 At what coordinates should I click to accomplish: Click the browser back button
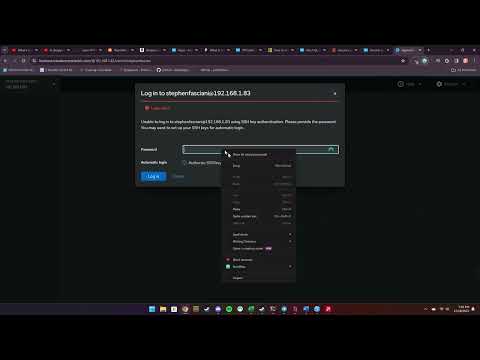[5, 61]
